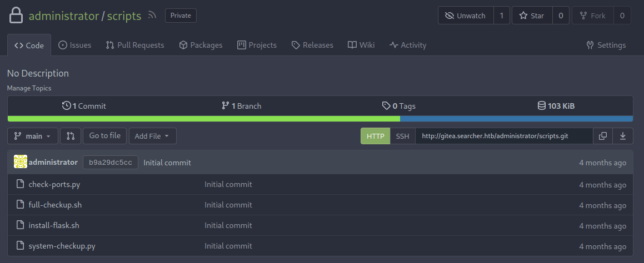The height and width of the screenshot is (263, 644).
Task: Star this repository
Action: (x=532, y=16)
